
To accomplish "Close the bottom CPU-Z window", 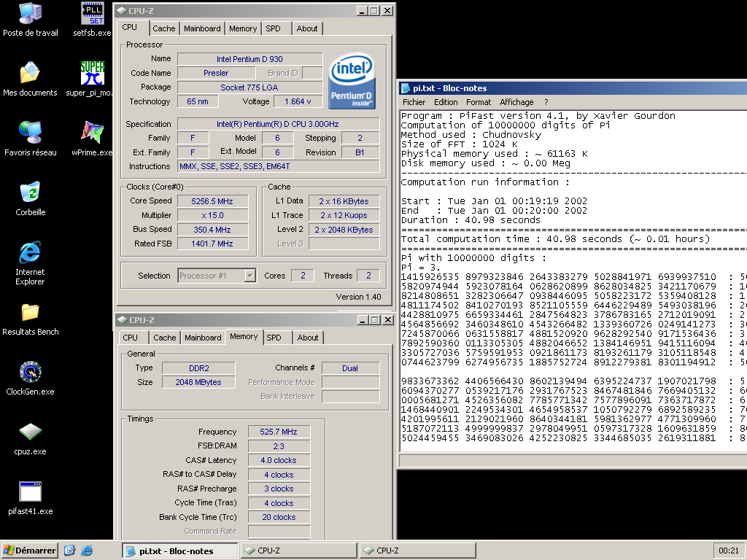I will pyautogui.click(x=388, y=320).
